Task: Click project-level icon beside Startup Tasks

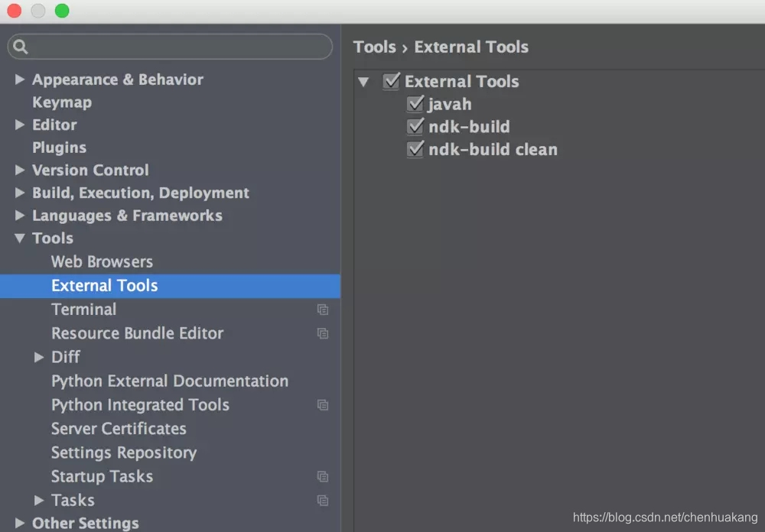Action: (323, 477)
